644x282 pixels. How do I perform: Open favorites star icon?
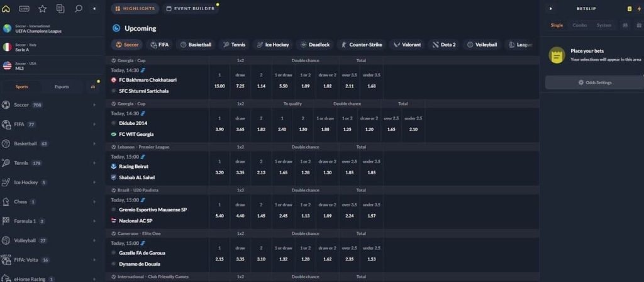[42, 9]
